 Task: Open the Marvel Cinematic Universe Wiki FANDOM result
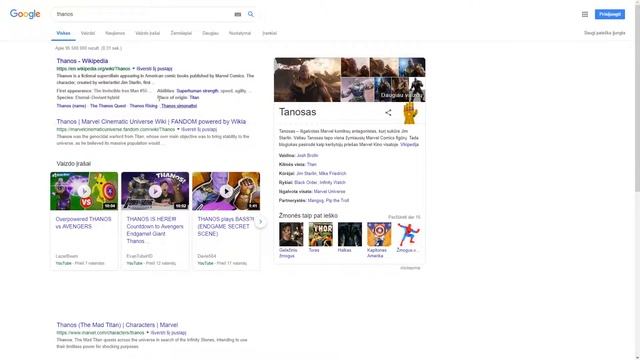151,122
